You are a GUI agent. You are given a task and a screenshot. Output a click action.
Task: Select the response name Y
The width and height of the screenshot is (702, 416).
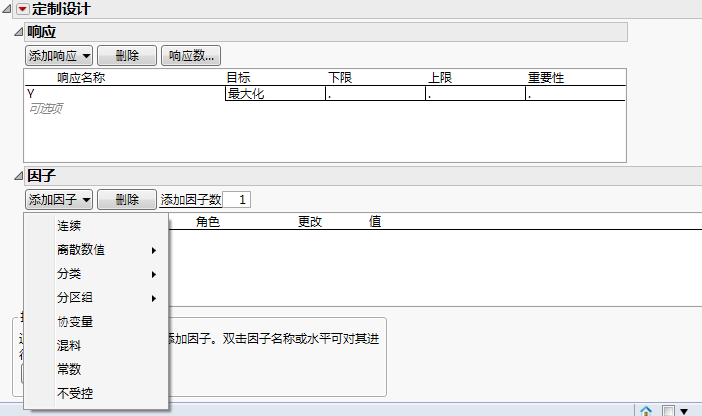click(x=30, y=94)
